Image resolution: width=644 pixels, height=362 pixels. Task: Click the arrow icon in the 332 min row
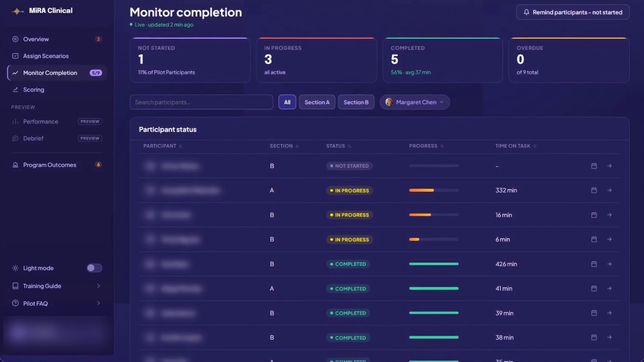(609, 190)
